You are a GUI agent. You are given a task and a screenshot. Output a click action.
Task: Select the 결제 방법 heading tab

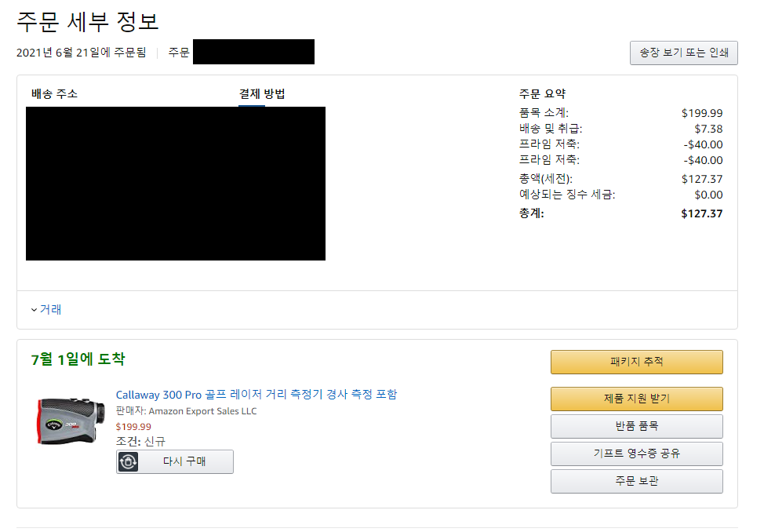tap(262, 94)
